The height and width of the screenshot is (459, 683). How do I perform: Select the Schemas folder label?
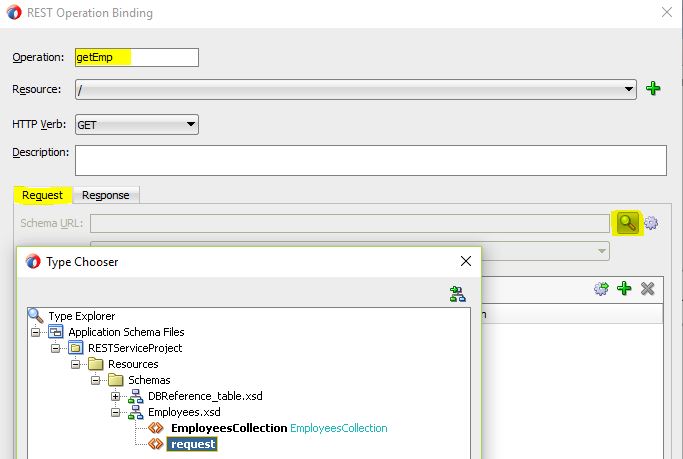[x=149, y=380]
